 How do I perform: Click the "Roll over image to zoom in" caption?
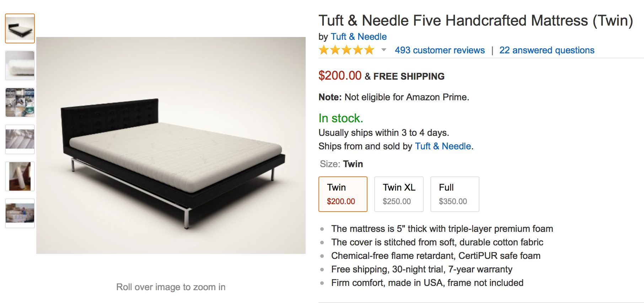click(171, 287)
